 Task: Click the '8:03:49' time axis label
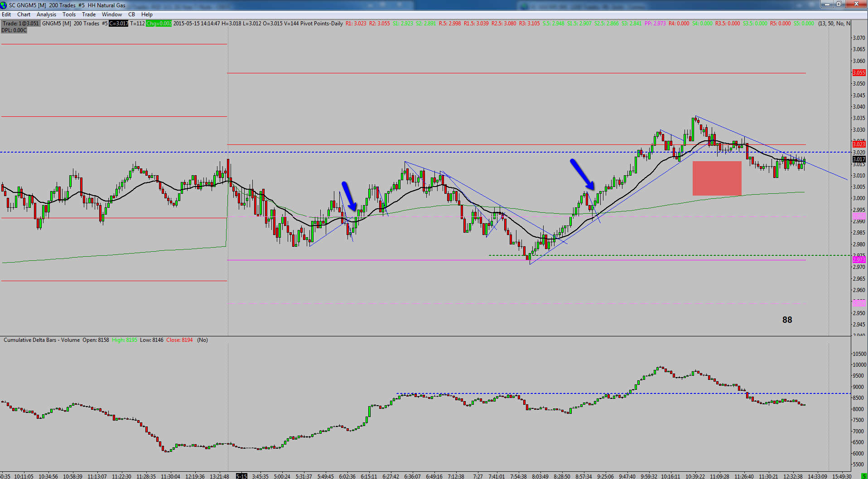click(x=540, y=476)
